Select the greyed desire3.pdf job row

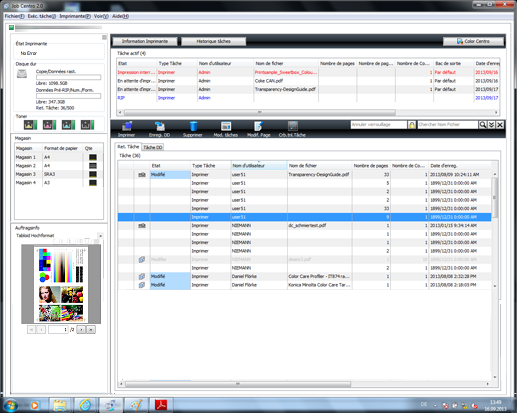pyautogui.click(x=305, y=259)
